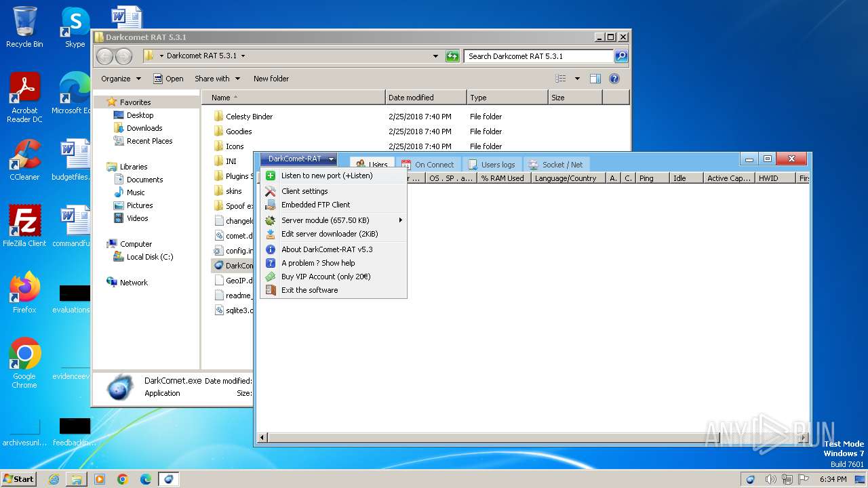The image size is (868, 488).
Task: Select Local Disk (C:) in navigation pane
Action: click(x=149, y=257)
